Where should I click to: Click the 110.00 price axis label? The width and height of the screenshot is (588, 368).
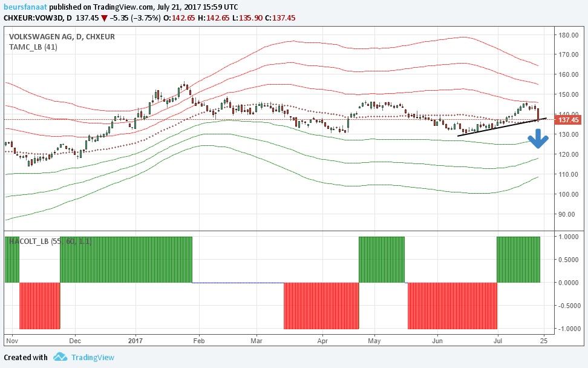(x=568, y=174)
